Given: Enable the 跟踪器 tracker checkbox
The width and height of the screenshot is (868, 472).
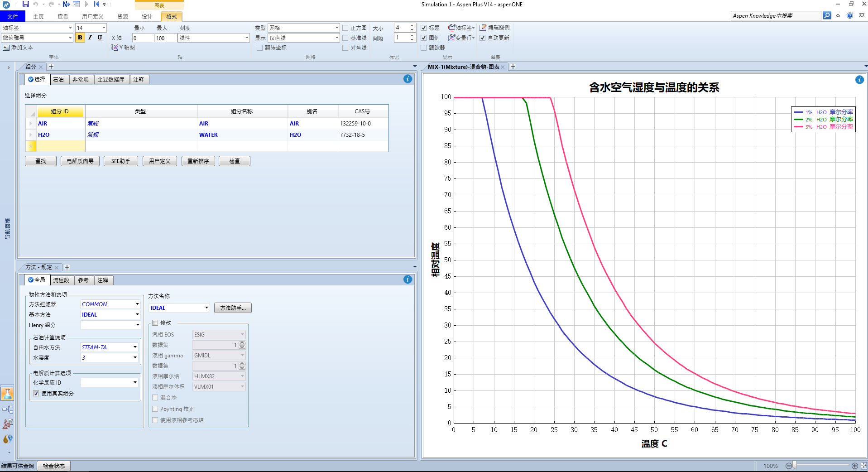Looking at the screenshot, I should pyautogui.click(x=424, y=48).
